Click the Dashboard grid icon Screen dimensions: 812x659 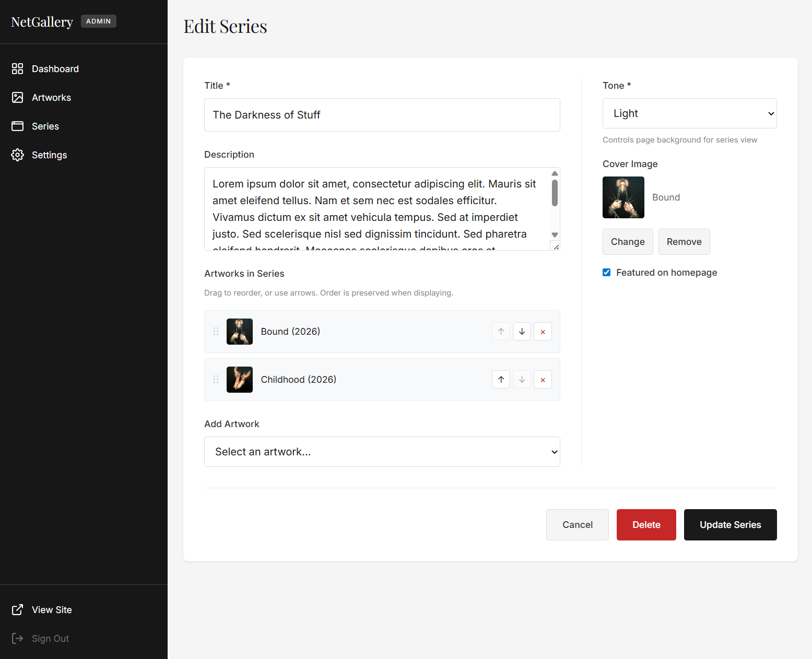[17, 68]
